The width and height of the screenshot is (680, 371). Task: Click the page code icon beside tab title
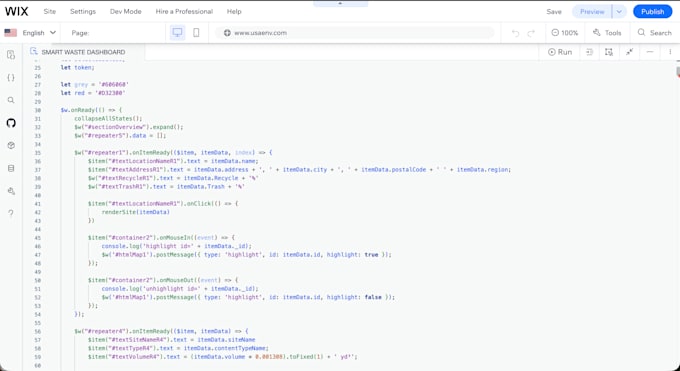pyautogui.click(x=33, y=52)
